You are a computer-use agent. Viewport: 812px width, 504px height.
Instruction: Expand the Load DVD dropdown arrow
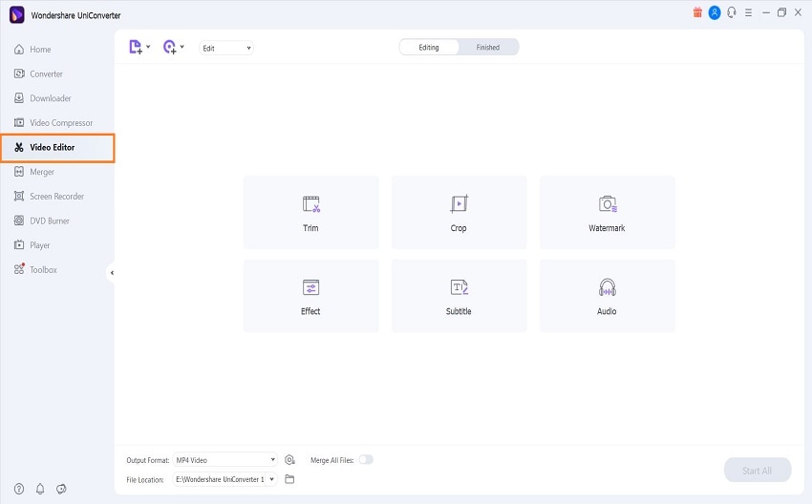pyautogui.click(x=182, y=47)
